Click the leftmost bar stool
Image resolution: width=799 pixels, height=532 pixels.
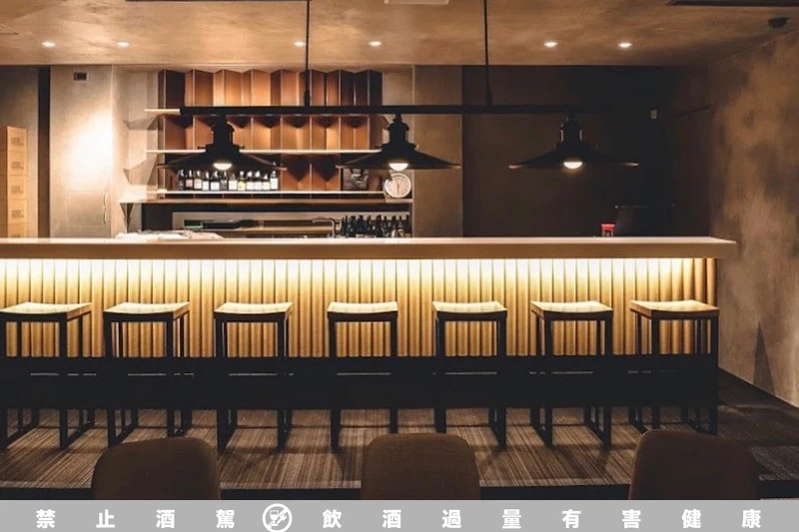(43, 369)
